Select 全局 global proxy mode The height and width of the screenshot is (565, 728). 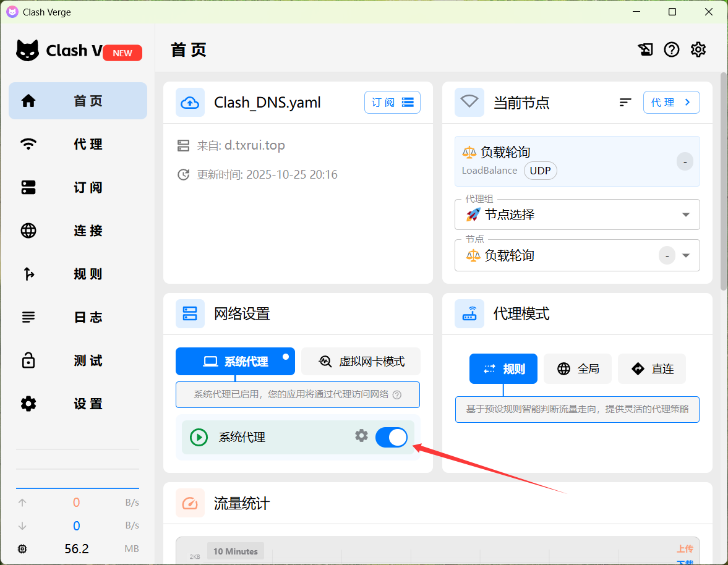click(x=578, y=369)
